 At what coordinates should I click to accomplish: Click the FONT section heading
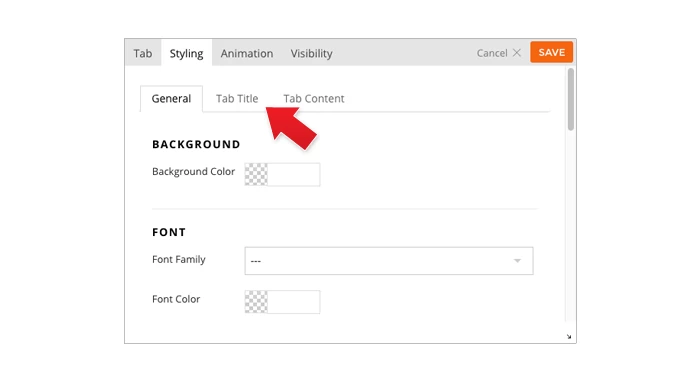(x=169, y=232)
